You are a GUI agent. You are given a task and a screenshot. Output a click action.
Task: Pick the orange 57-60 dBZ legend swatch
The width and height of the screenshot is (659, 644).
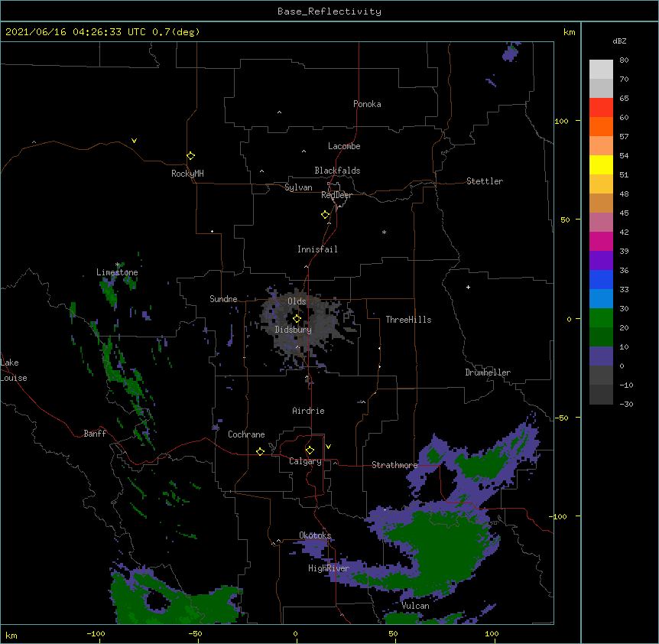(x=601, y=126)
